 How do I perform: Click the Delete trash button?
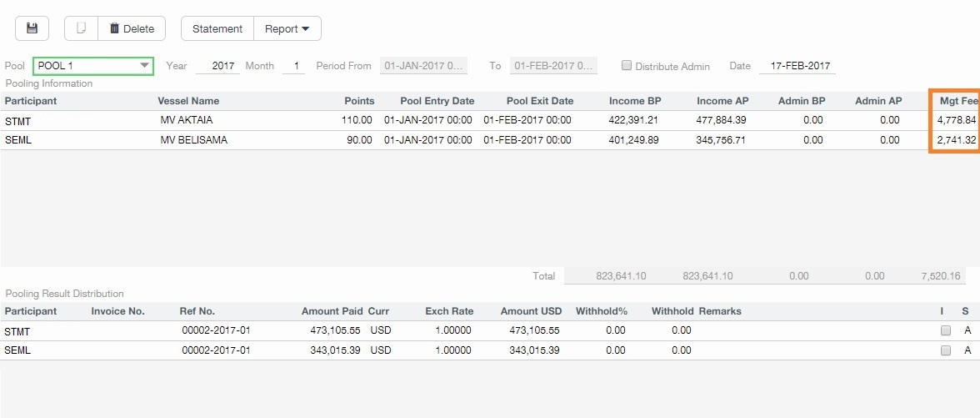(132, 28)
